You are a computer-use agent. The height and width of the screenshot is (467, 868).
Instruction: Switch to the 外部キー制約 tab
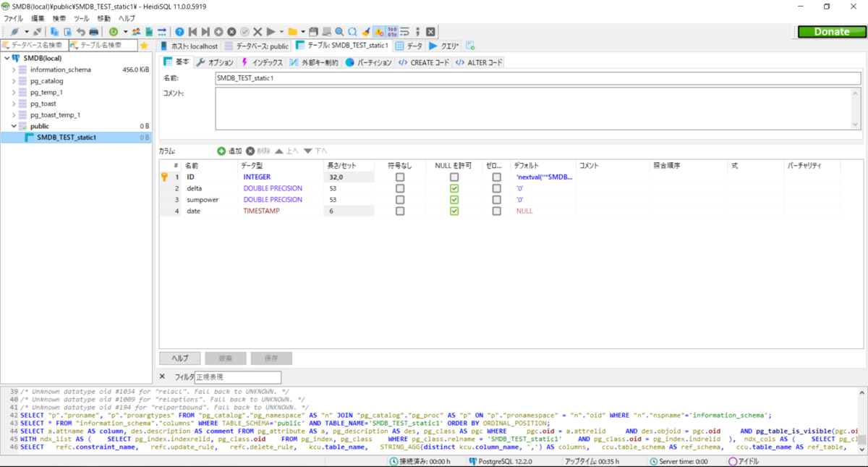pos(314,62)
